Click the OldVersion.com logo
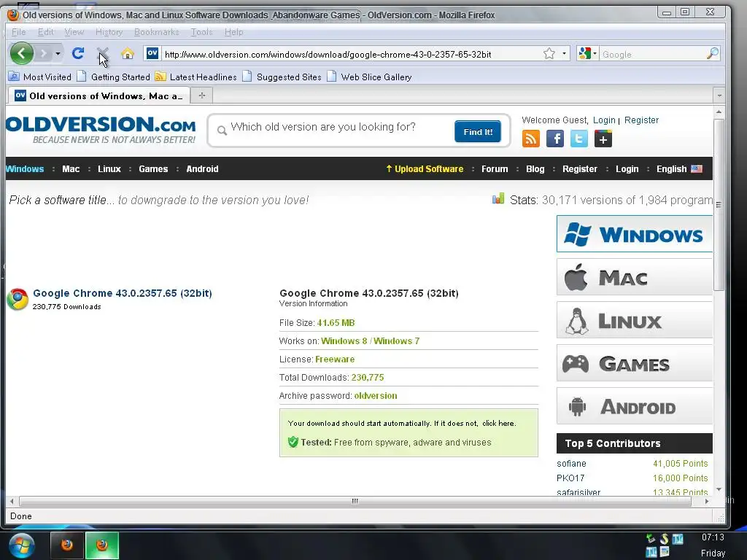This screenshot has height=560, width=747. 101,129
